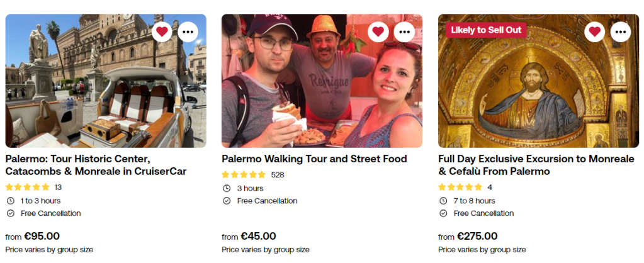The image size is (644, 263).
Task: Open more options on Walking Tour card
Action: click(x=404, y=31)
